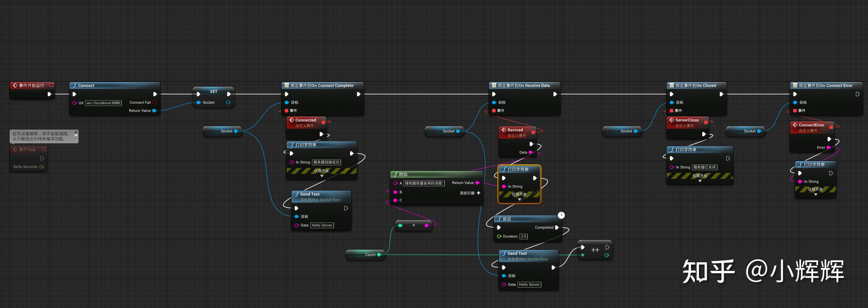This screenshot has height=308, width=868.
Task: Click the 事件开始运行 event node title
Action: point(31,85)
